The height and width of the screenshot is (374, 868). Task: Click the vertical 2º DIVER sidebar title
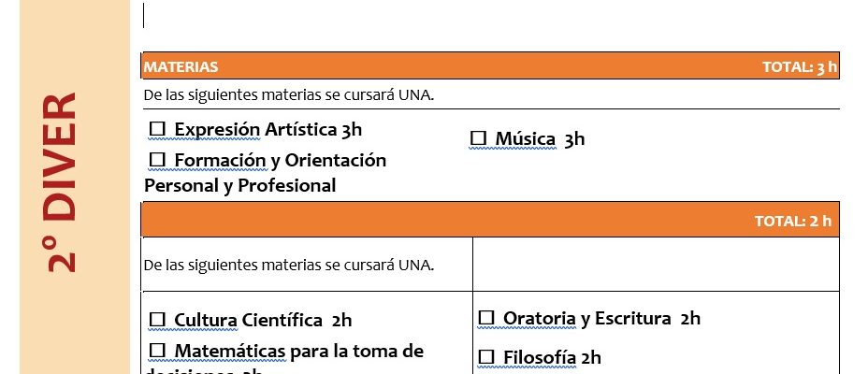(x=61, y=182)
